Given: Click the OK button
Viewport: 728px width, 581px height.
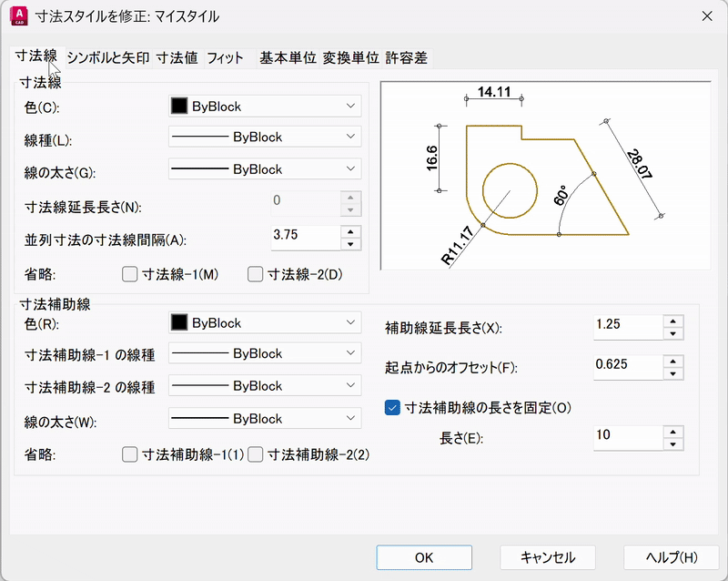Looking at the screenshot, I should point(424,557).
